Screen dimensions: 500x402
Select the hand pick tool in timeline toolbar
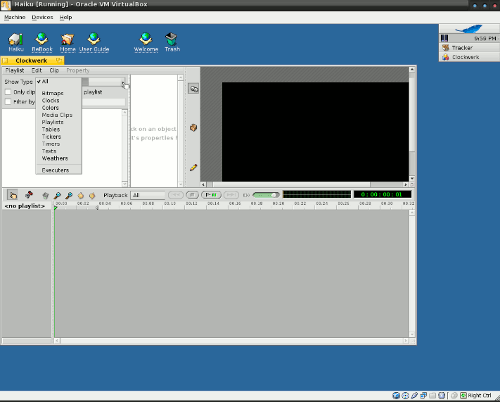(13, 195)
